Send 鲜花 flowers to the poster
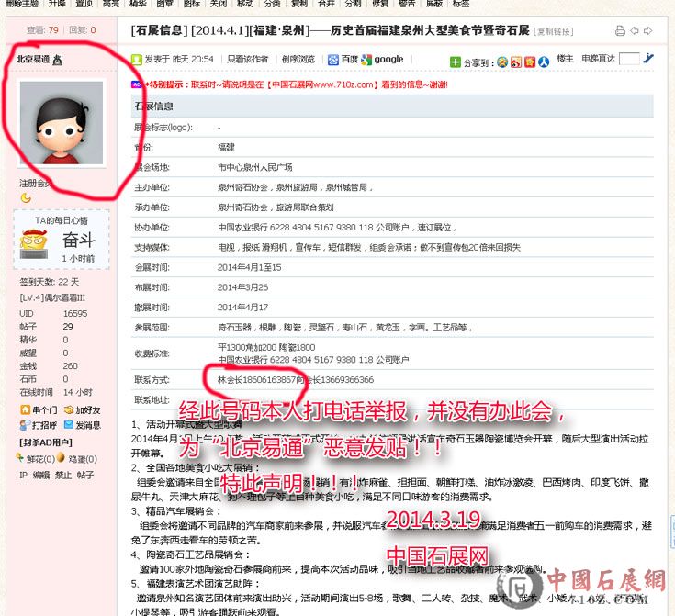This screenshot has height=616, width=675. (x=39, y=458)
